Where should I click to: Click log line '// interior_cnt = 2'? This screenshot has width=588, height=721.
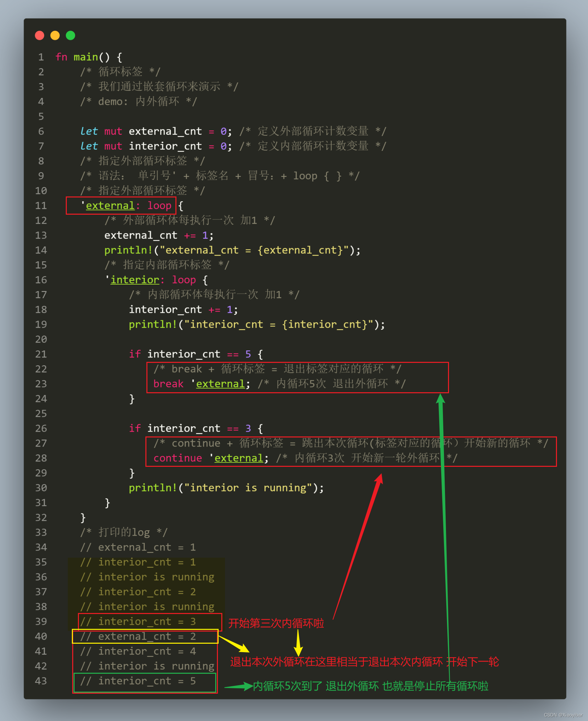[x=138, y=592]
